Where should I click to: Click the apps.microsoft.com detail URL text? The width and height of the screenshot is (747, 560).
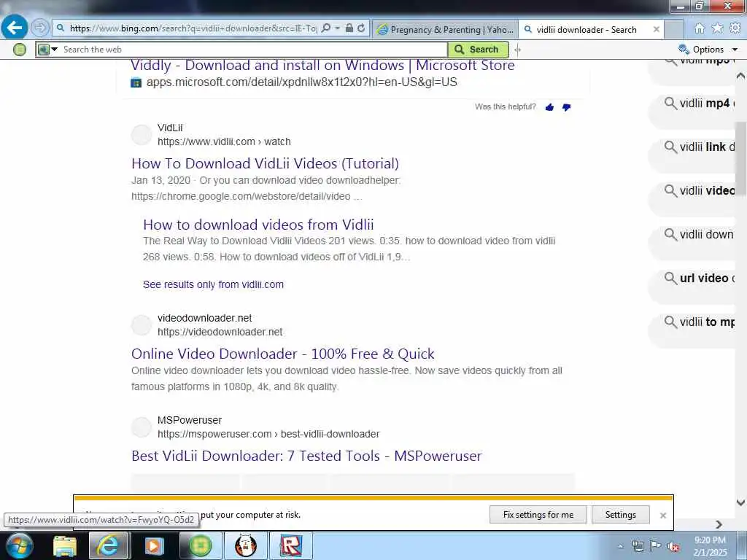(301, 82)
